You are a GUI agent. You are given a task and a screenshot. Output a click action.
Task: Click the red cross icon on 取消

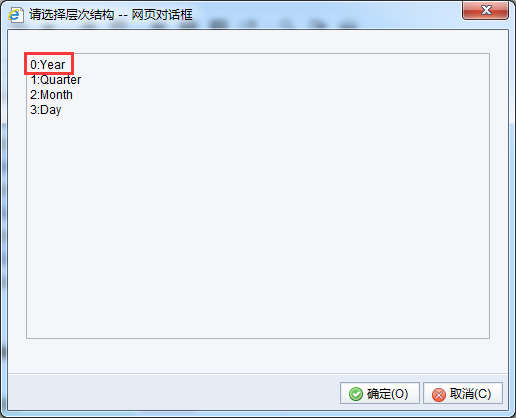(x=439, y=395)
